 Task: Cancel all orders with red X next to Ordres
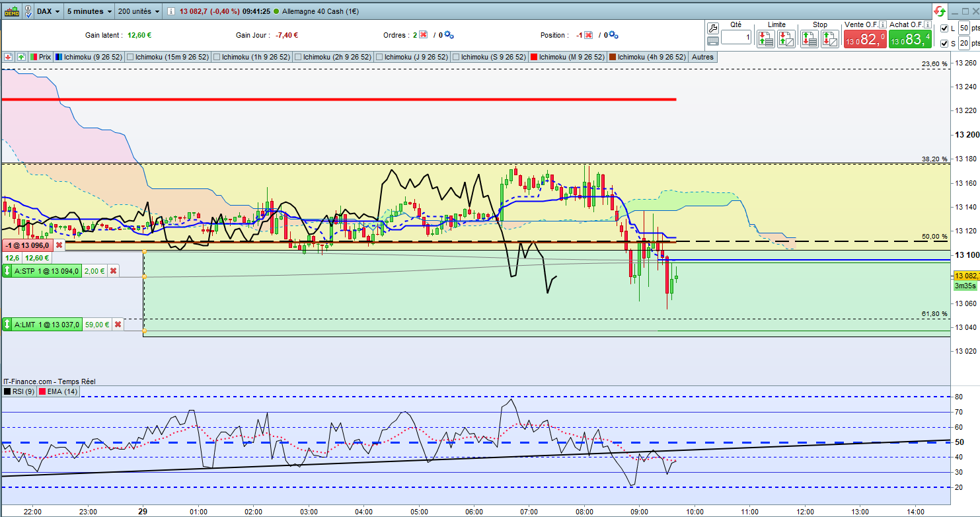(x=423, y=35)
